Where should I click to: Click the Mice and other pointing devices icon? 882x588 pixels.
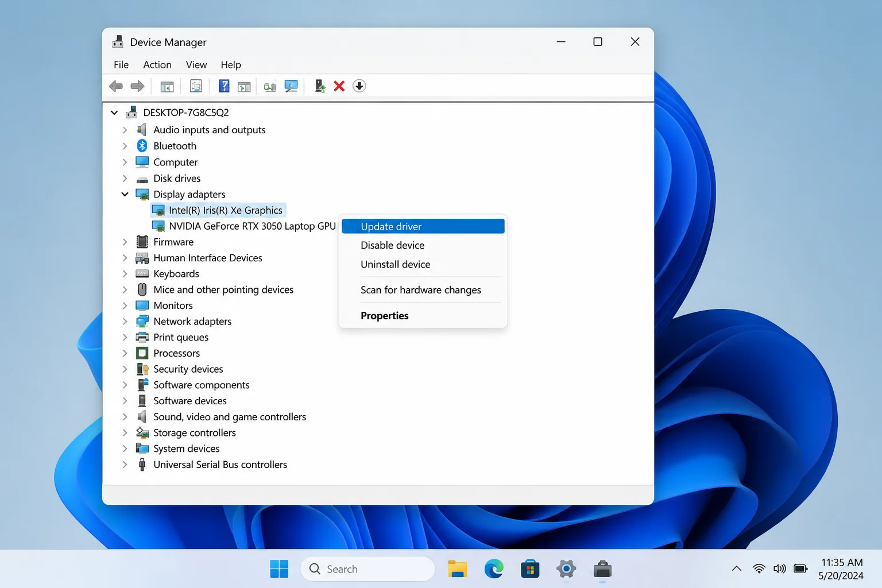[x=142, y=289]
